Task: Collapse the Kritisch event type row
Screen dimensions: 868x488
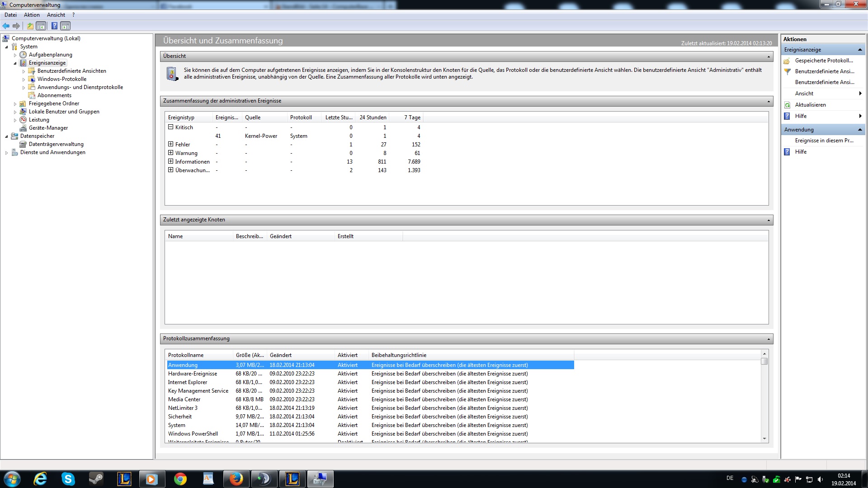Action: [x=170, y=127]
